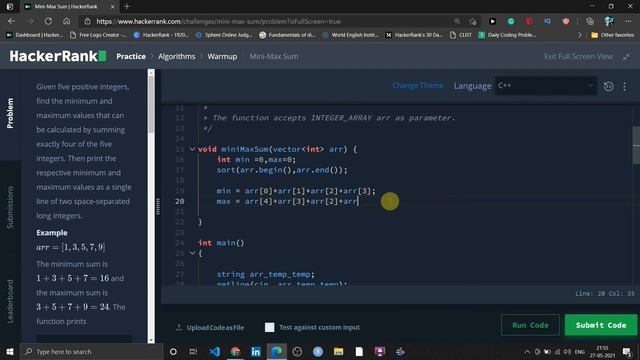Collapse the main function fold arrow
The width and height of the screenshot is (640, 360).
(x=192, y=253)
